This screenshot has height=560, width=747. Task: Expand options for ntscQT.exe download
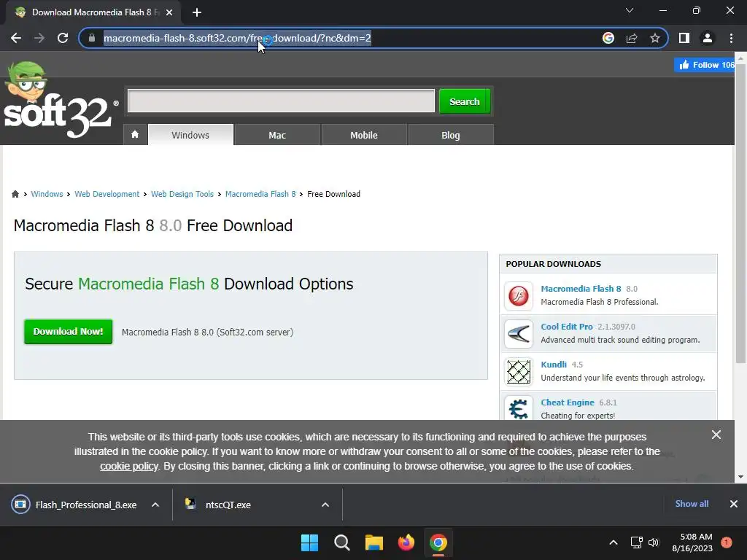coord(325,505)
